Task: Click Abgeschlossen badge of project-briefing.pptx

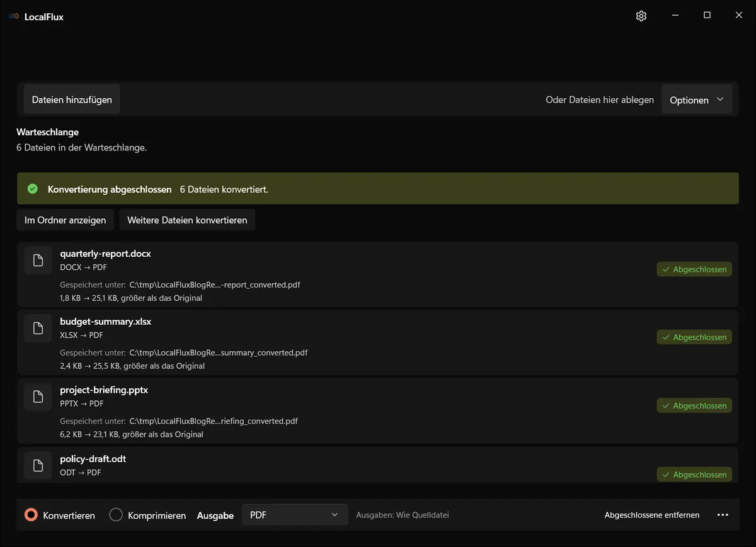Action: tap(694, 406)
